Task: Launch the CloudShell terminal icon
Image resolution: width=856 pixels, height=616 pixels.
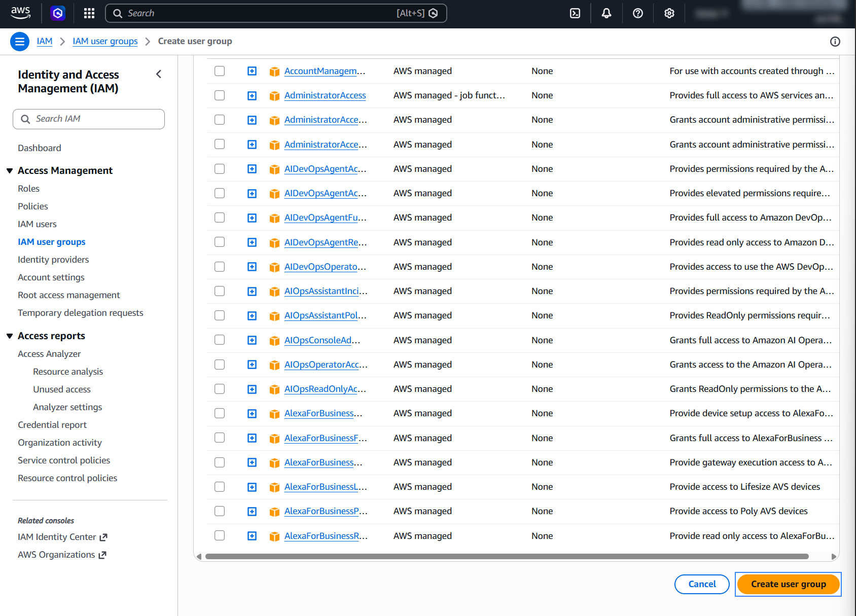Action: coord(575,13)
